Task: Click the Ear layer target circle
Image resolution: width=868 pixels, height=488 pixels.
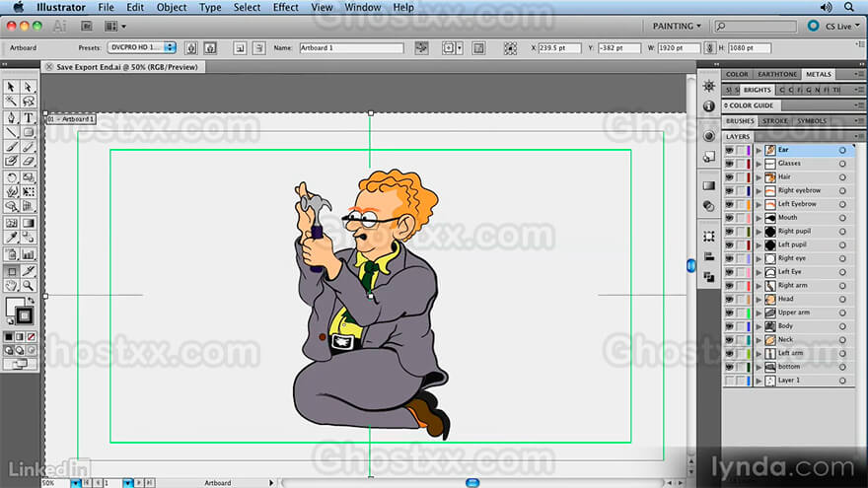Action: (842, 150)
